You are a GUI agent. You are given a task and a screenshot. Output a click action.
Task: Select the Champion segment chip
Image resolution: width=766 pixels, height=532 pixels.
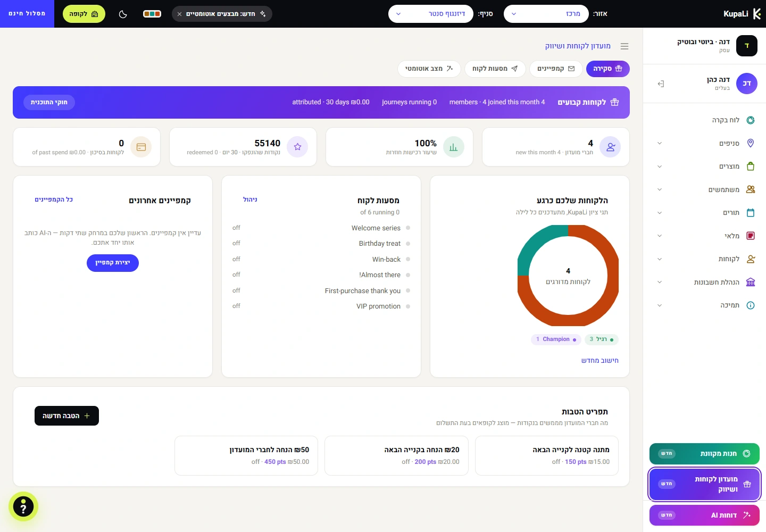point(556,339)
